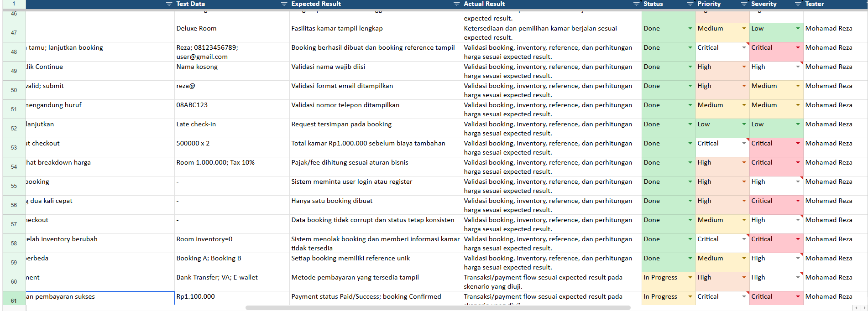This screenshot has height=311, width=868.
Task: Open Priority Medium dropdown in row 47
Action: (744, 28)
